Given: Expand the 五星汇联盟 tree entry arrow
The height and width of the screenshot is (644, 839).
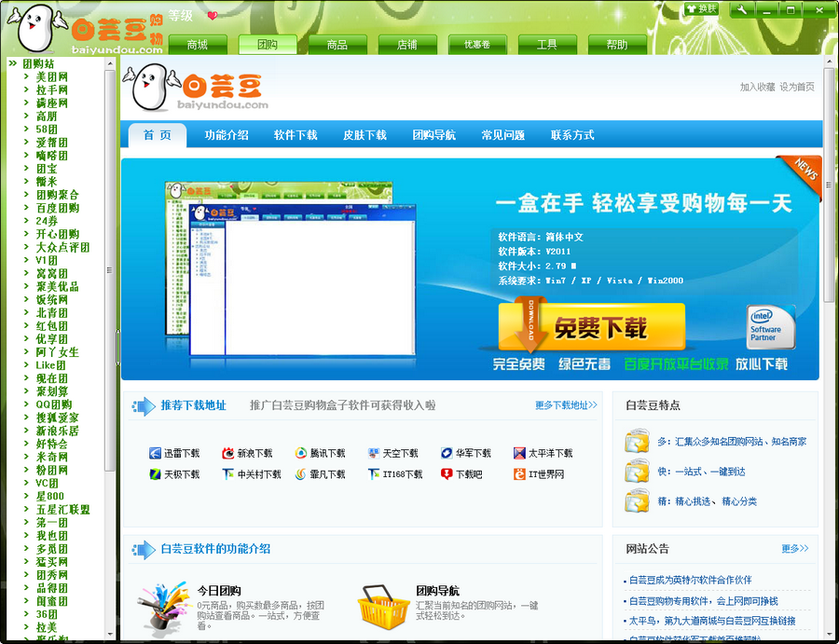Looking at the screenshot, I should (x=26, y=509).
